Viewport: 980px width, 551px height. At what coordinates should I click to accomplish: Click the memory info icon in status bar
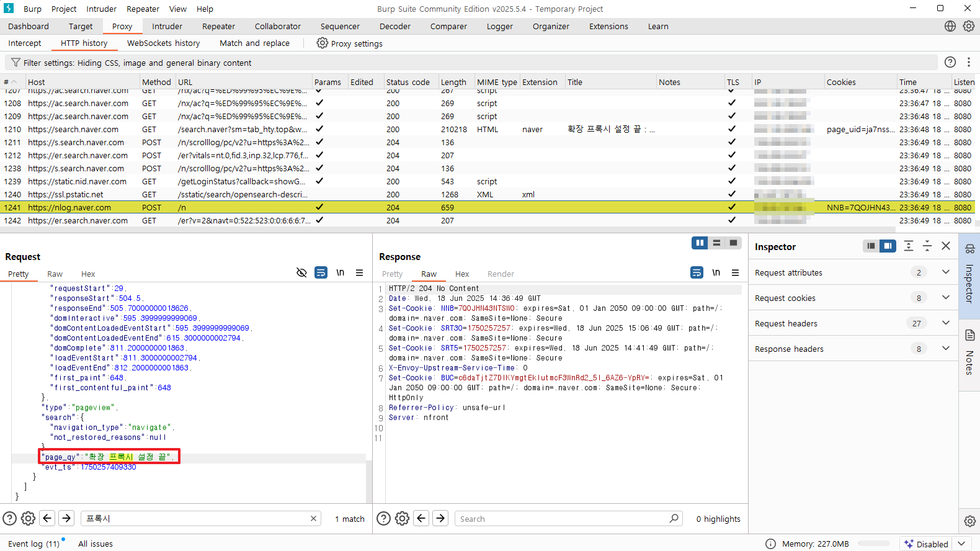[770, 544]
